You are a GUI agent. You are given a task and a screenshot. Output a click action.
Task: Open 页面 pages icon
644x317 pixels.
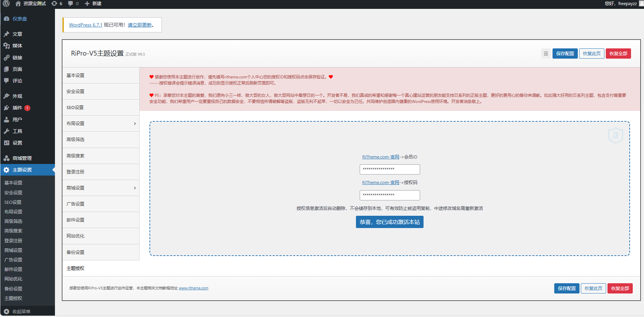6,69
